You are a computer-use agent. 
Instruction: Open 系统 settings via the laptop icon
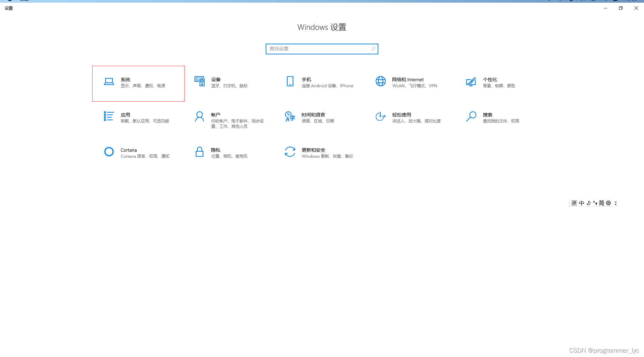109,82
